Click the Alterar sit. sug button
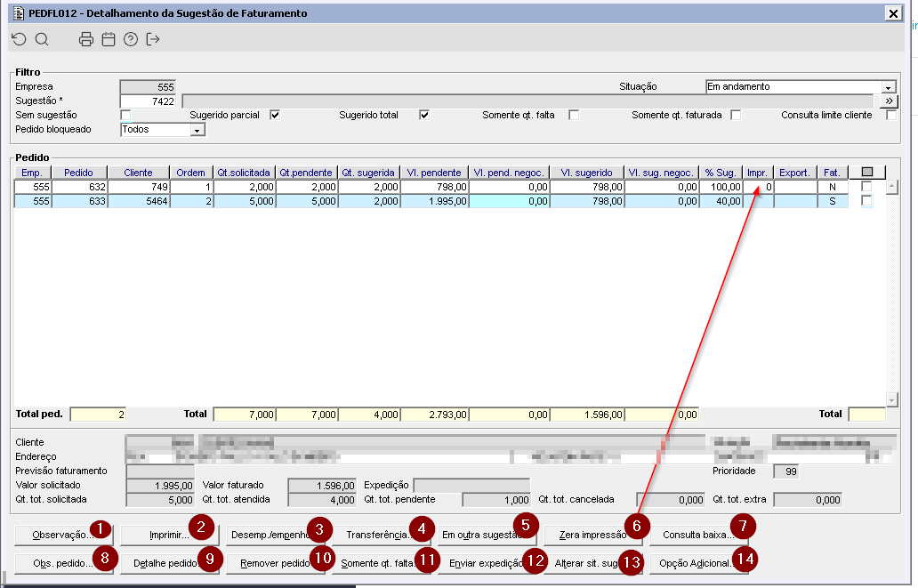This screenshot has width=918, height=588. tap(593, 563)
